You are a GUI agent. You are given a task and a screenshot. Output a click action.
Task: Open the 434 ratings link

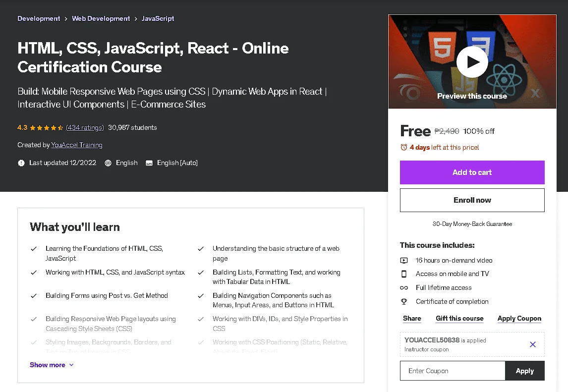click(85, 127)
